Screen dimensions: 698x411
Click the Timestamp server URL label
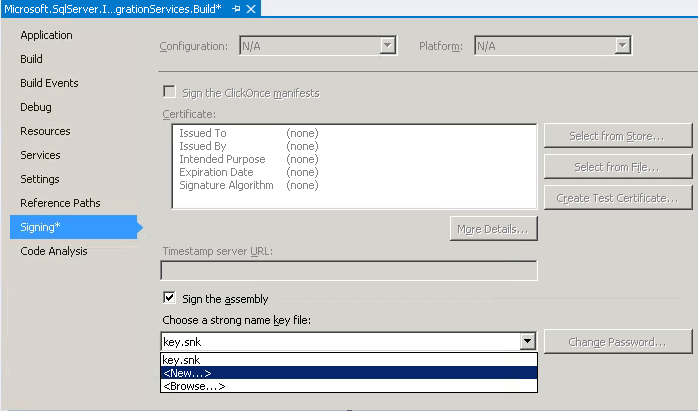click(218, 251)
